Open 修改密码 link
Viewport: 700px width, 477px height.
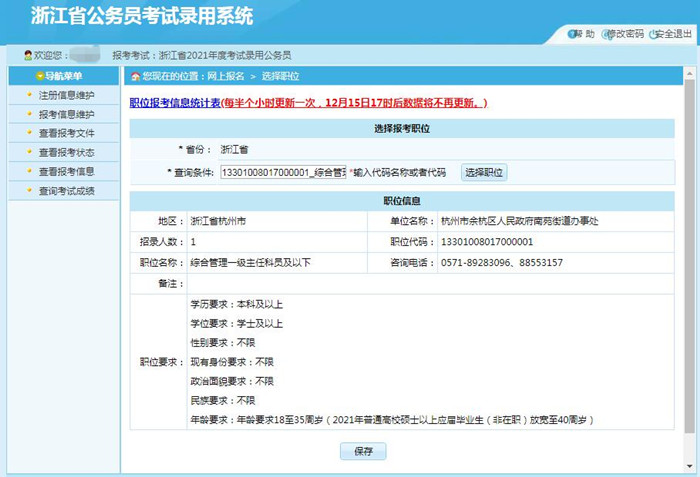click(x=626, y=34)
